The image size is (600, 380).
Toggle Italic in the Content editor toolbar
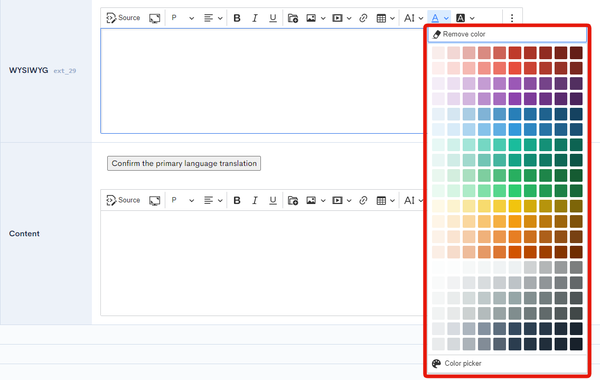pos(255,200)
